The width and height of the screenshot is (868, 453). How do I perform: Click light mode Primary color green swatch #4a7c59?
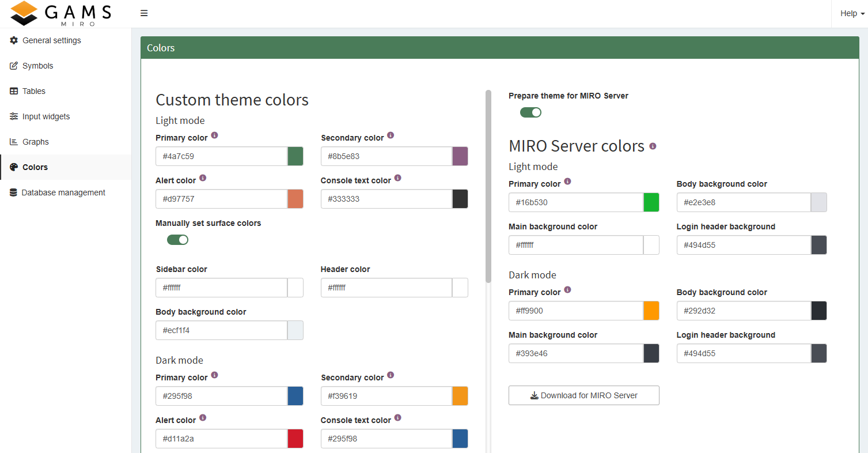[295, 156]
